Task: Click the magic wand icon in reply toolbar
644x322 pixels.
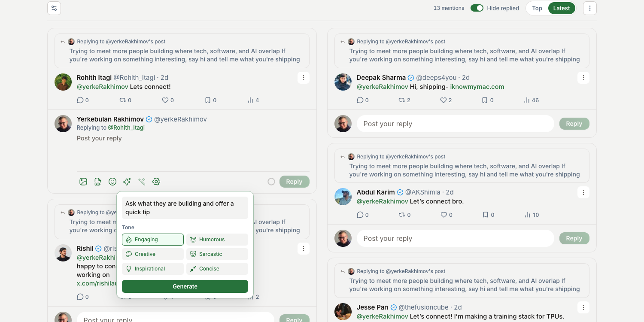Action: (142, 182)
